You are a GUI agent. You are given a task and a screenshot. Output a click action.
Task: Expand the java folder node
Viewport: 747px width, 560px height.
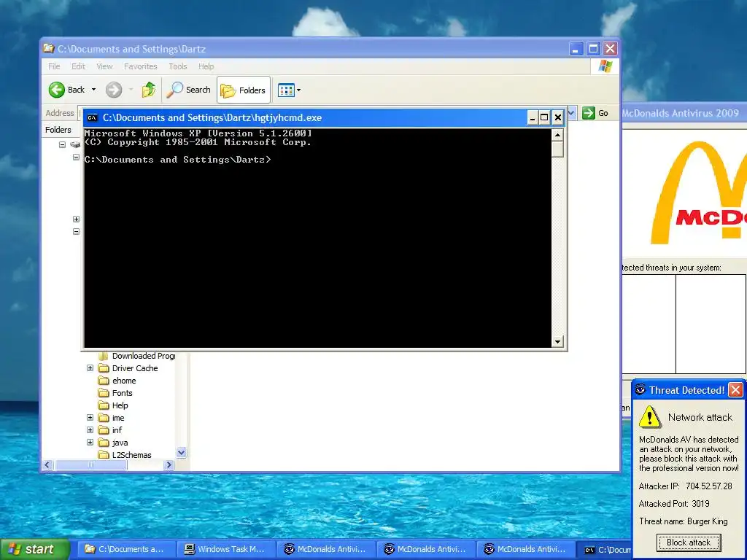pos(90,443)
